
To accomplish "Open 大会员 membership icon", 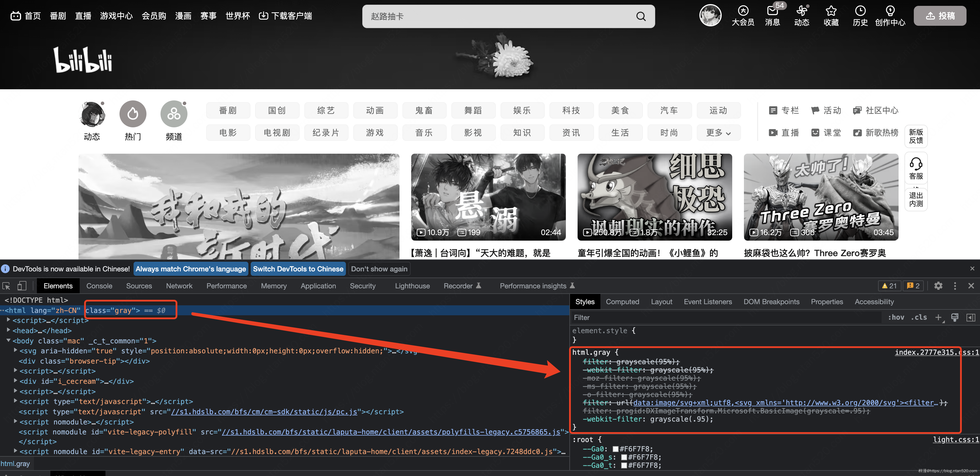I will coord(743,16).
